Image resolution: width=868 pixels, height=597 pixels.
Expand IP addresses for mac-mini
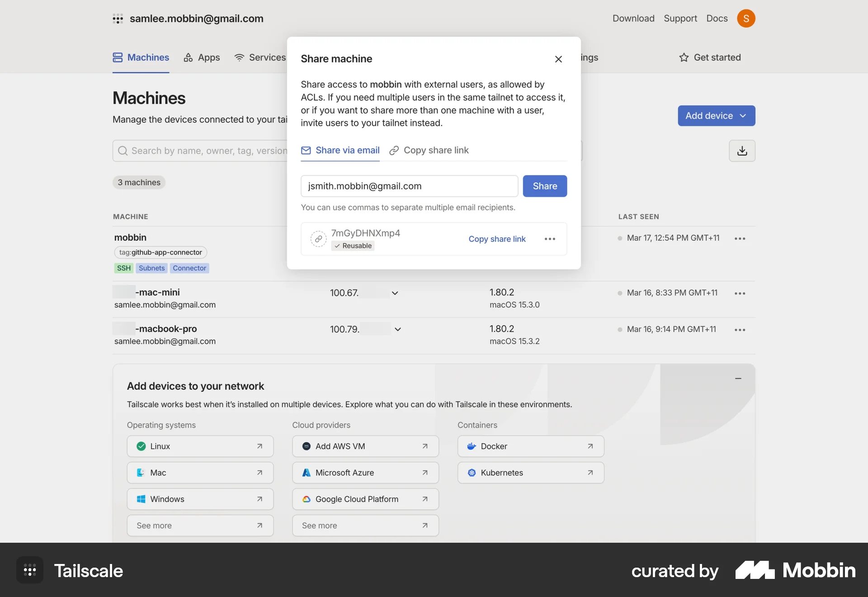pyautogui.click(x=394, y=293)
